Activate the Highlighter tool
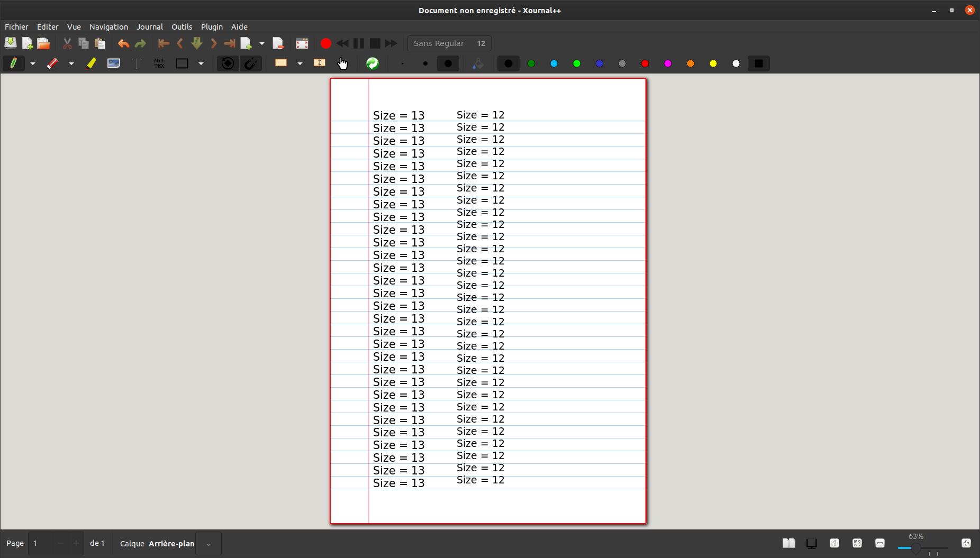The width and height of the screenshot is (980, 558). click(x=91, y=63)
